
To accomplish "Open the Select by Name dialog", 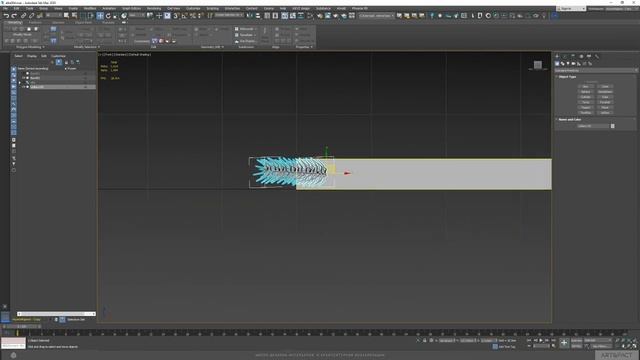I will pos(74,16).
